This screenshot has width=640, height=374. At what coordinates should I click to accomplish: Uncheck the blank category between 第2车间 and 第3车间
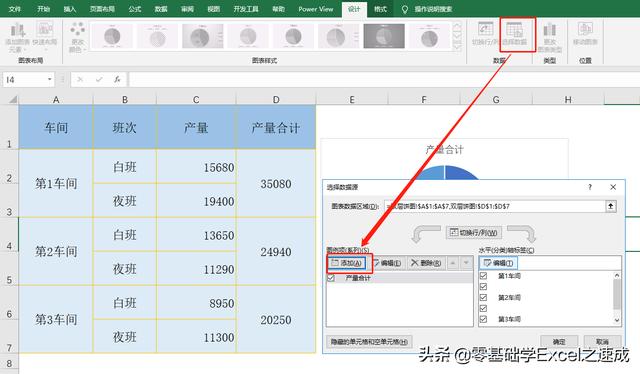pyautogui.click(x=484, y=308)
